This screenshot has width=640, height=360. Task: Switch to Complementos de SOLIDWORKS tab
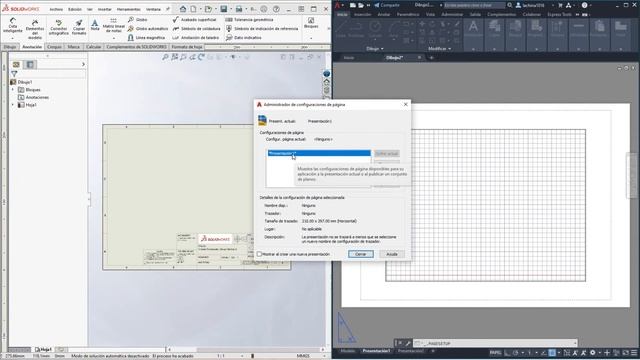point(136,47)
